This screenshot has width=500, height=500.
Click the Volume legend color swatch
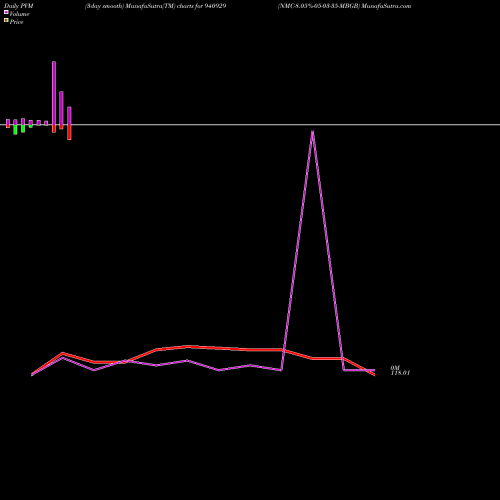pos(6,12)
